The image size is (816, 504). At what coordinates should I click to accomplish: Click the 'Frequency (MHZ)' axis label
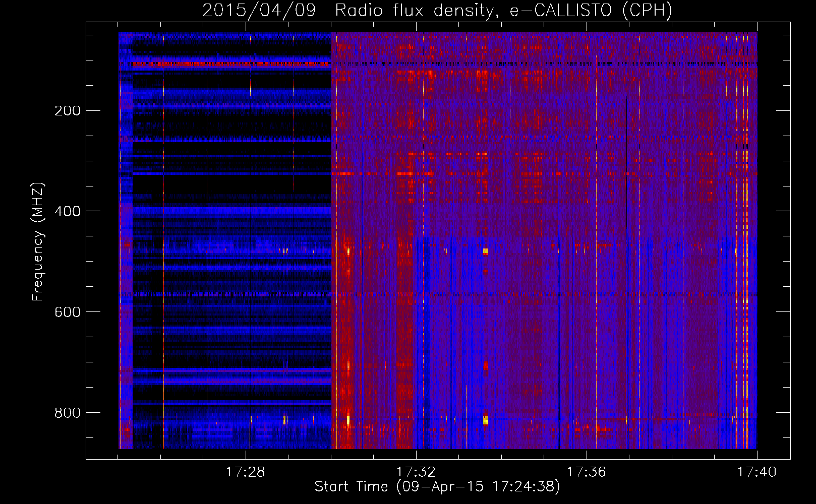point(38,241)
